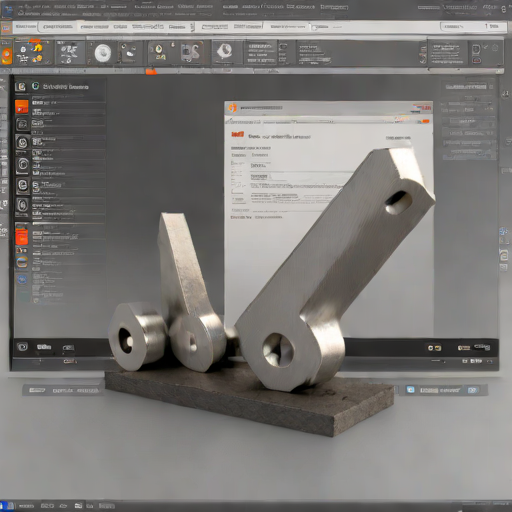Click the droplet-shaped icon in the ribbon
The image size is (512, 512).
[x=159, y=49]
